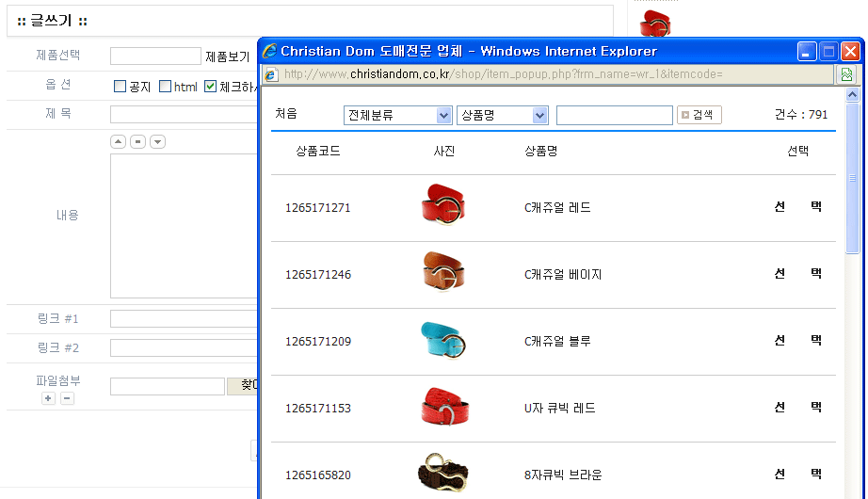Remove file attachment with minus icon
Screen dimensions: 868x499
click(67, 398)
